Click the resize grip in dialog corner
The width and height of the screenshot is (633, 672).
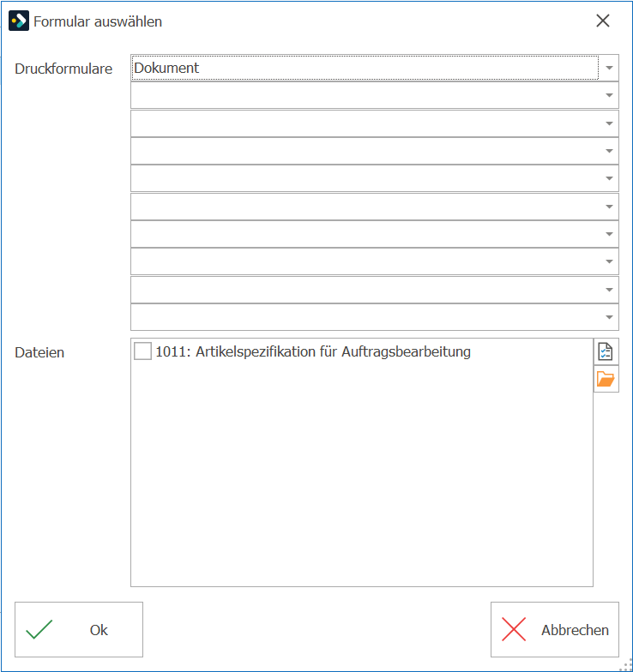[626, 666]
